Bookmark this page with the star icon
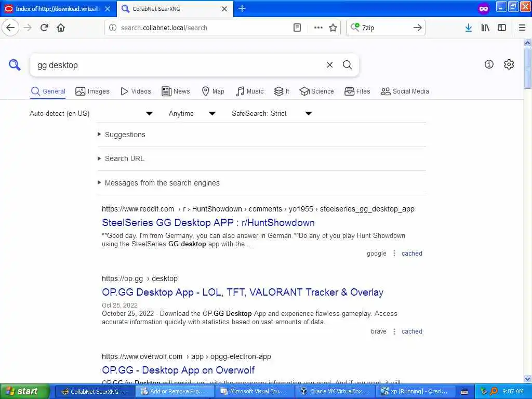 click(333, 28)
